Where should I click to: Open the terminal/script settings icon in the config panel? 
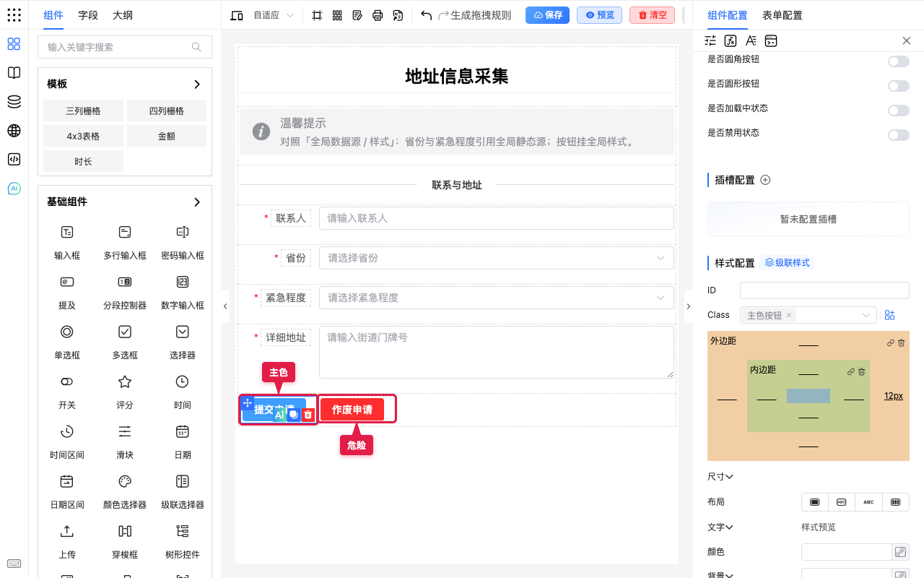point(771,40)
